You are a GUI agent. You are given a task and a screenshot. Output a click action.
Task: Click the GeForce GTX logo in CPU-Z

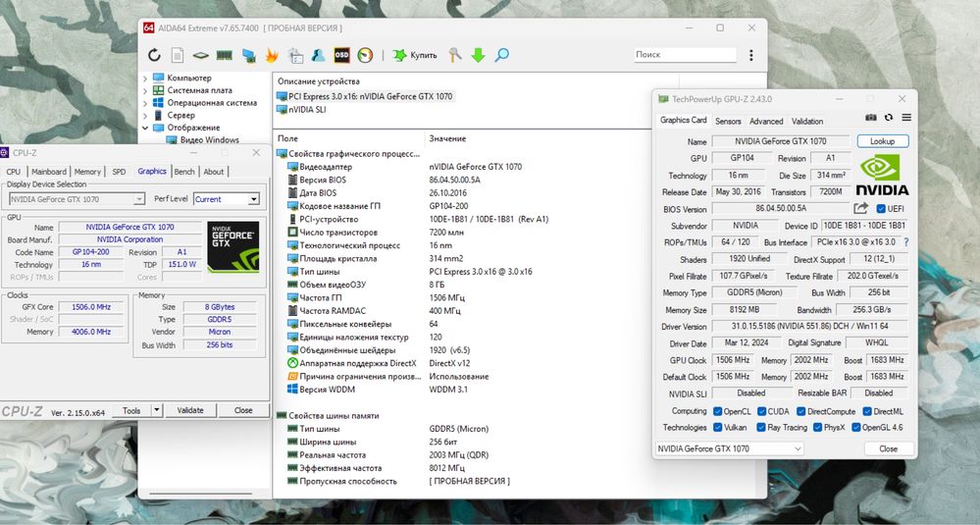click(233, 246)
